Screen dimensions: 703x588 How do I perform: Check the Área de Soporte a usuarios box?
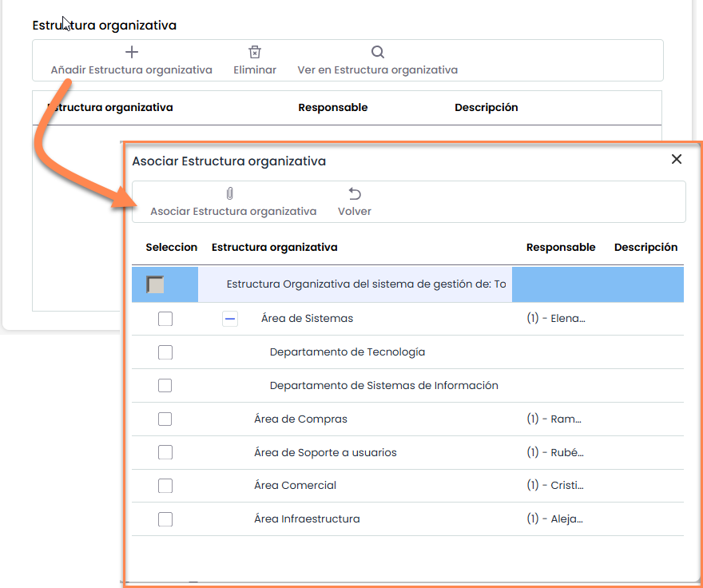(x=165, y=452)
